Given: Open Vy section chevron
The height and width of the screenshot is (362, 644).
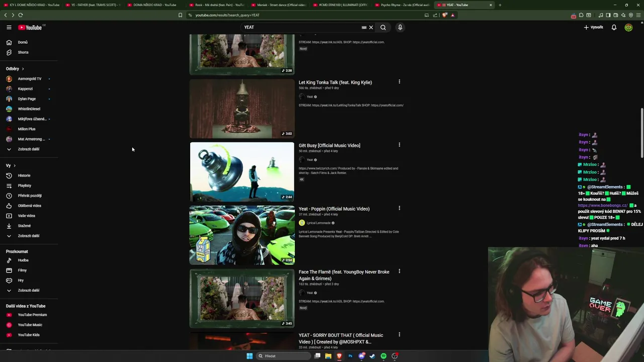Looking at the screenshot, I should tap(14, 165).
